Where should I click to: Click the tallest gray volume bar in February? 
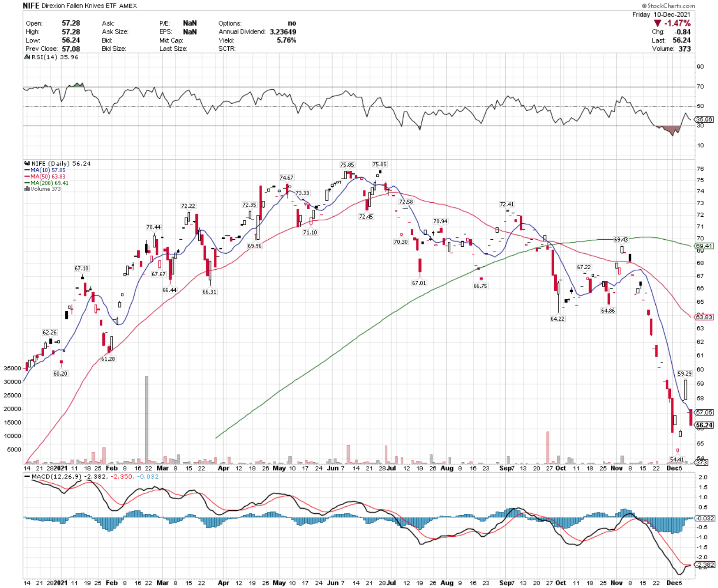tap(147, 419)
